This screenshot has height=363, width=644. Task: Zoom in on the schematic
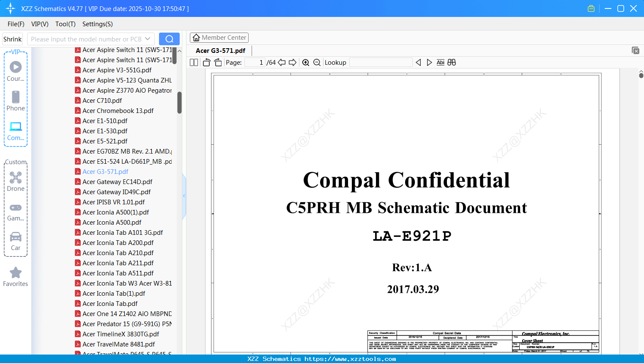tap(306, 63)
